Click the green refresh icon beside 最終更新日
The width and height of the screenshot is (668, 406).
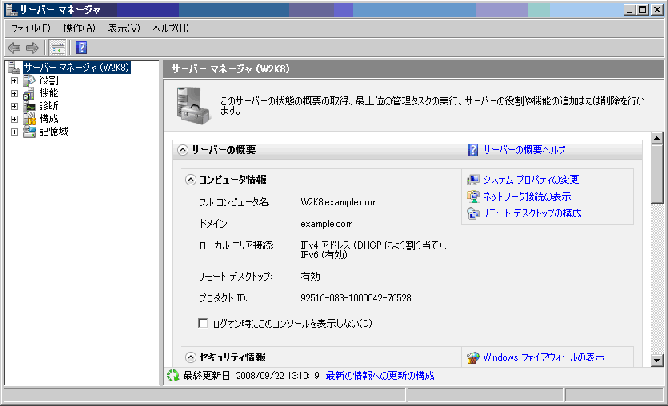tap(173, 375)
